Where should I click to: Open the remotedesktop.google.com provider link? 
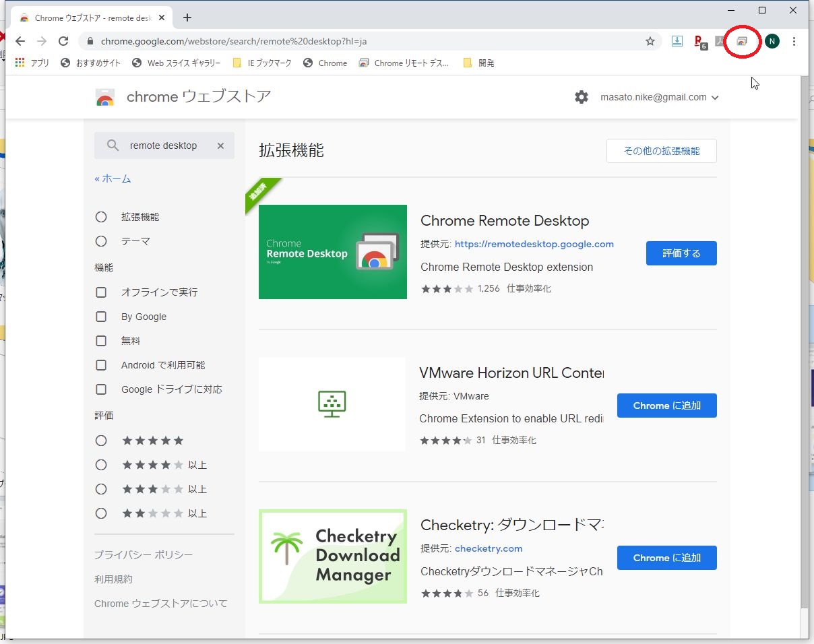[534, 244]
